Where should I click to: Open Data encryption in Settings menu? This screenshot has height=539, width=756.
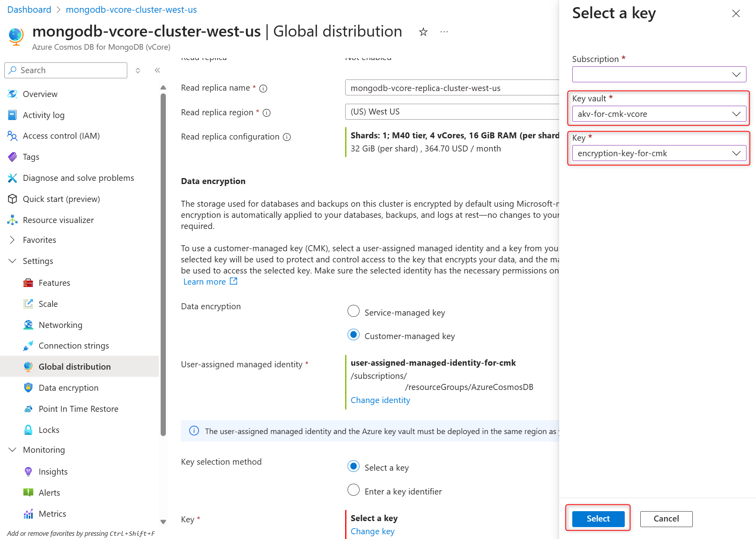(x=68, y=388)
